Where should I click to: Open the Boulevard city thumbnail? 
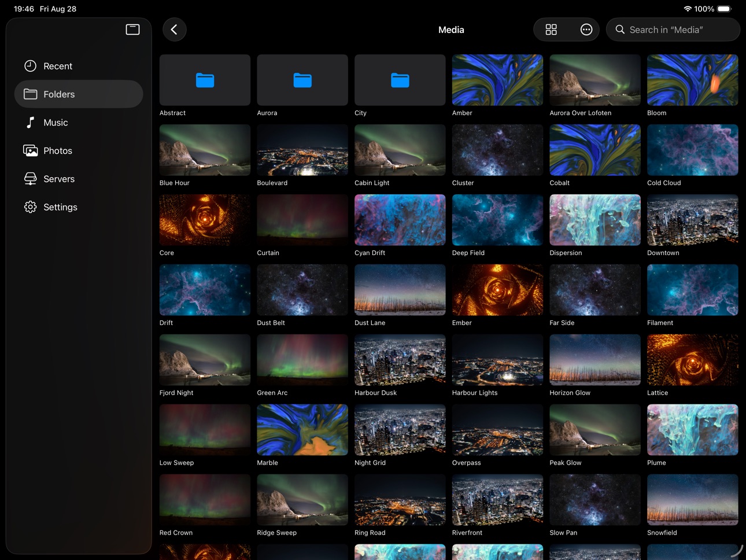coord(302,150)
